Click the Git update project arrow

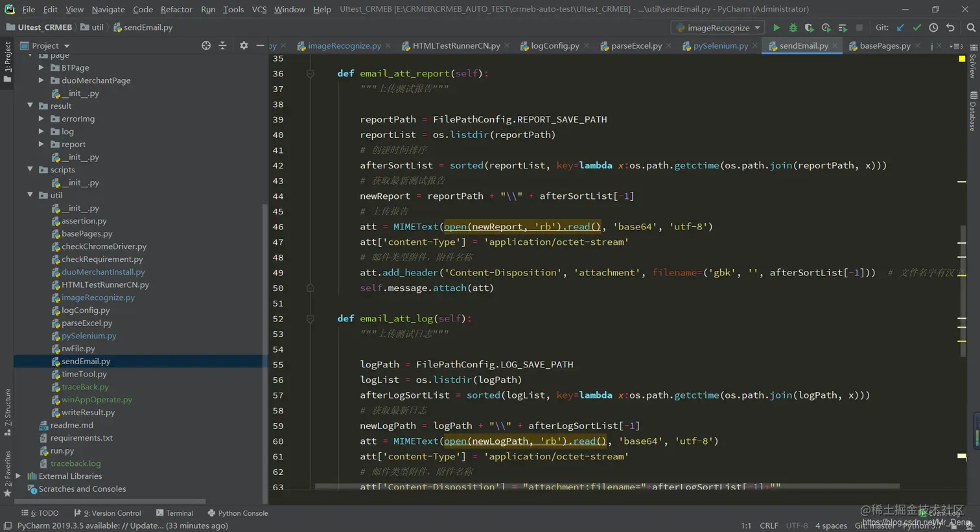[900, 28]
